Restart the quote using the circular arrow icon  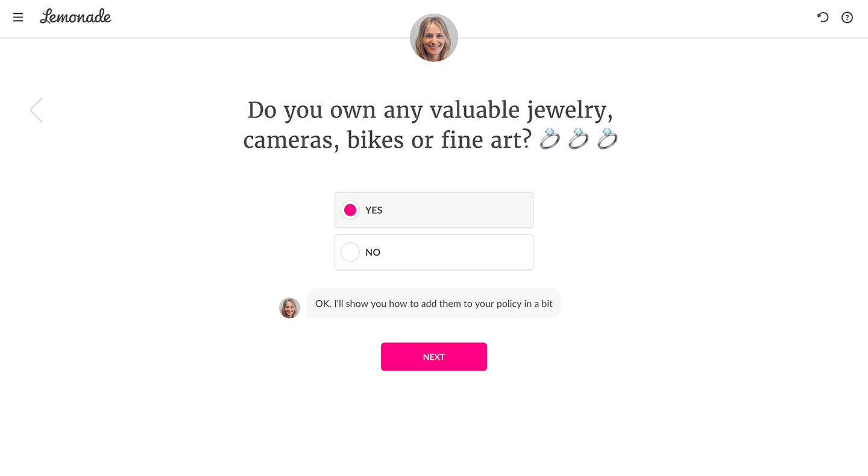(823, 17)
